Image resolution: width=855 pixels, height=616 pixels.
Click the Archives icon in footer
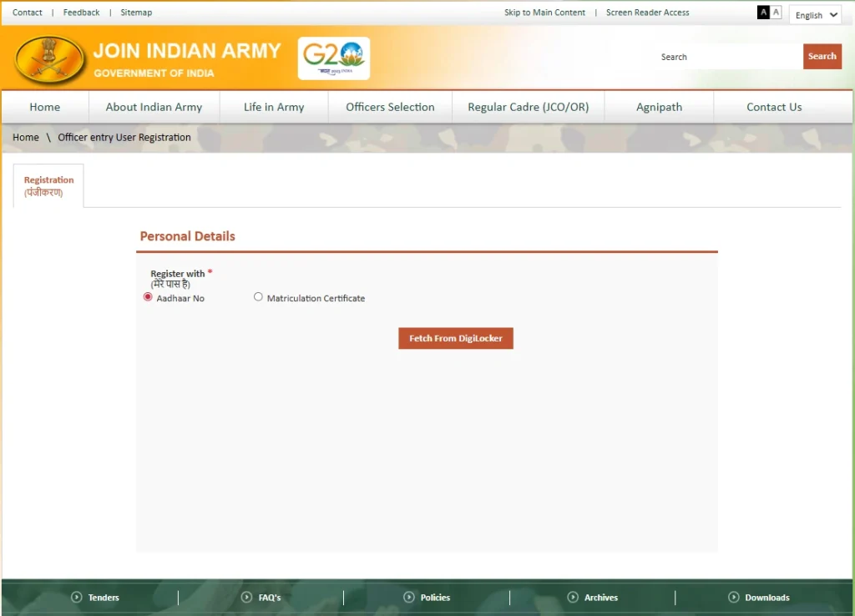click(574, 597)
